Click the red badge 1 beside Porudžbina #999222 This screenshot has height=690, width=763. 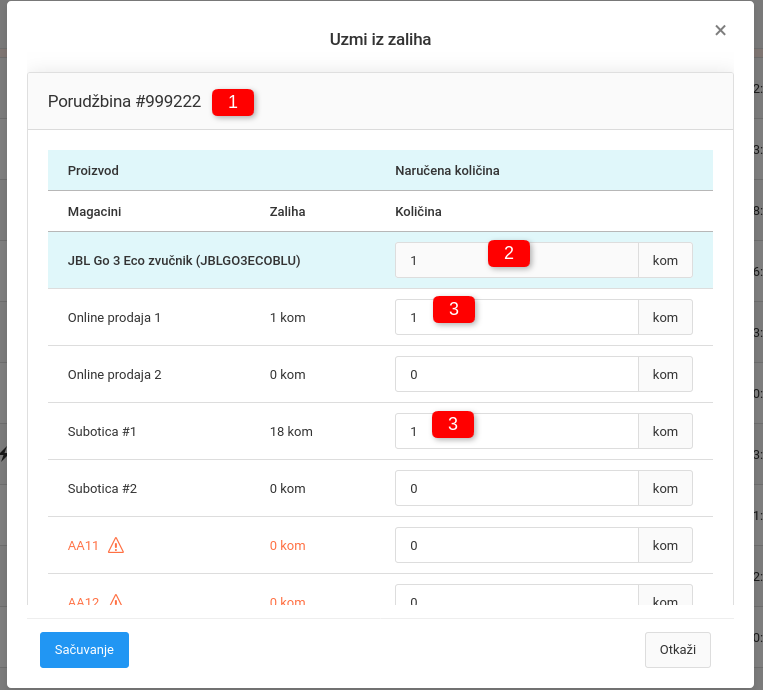coord(233,102)
